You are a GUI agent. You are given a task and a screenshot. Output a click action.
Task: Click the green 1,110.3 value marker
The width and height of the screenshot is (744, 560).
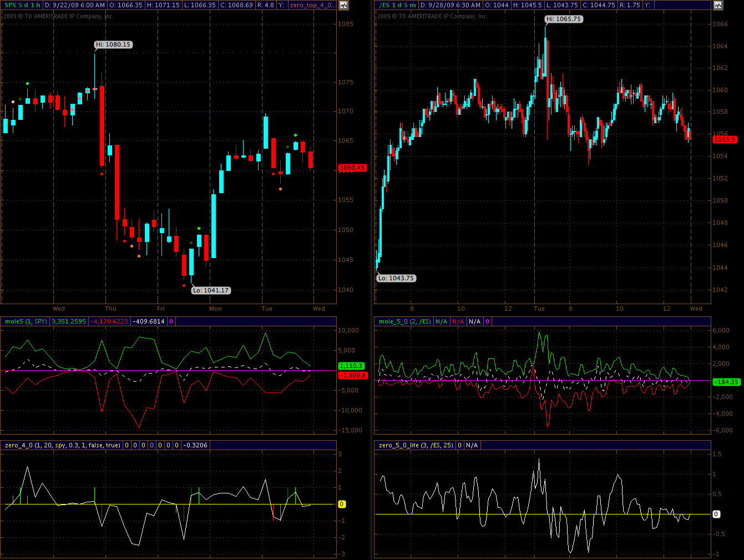tap(351, 366)
